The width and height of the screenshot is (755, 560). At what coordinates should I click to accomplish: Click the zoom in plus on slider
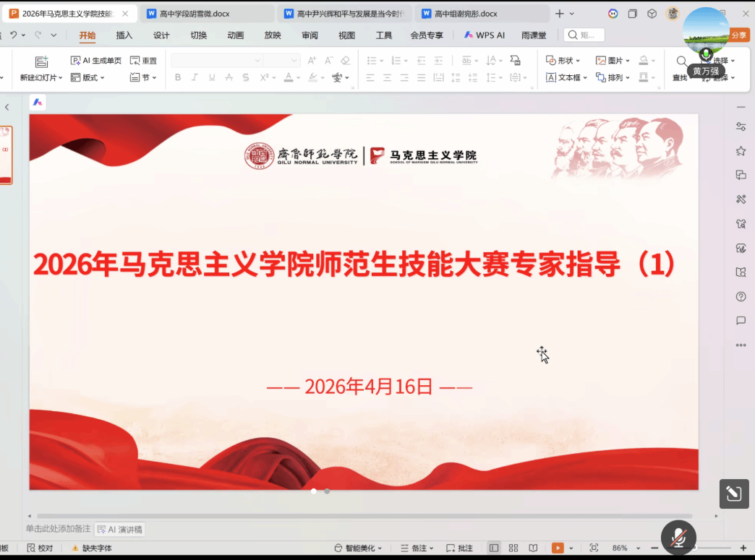[x=743, y=548]
